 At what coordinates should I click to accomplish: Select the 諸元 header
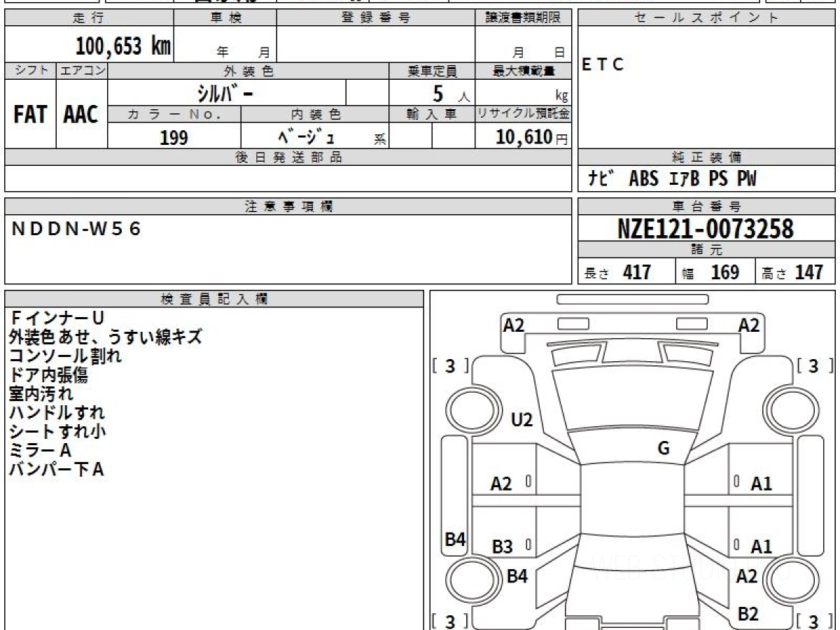click(x=706, y=250)
